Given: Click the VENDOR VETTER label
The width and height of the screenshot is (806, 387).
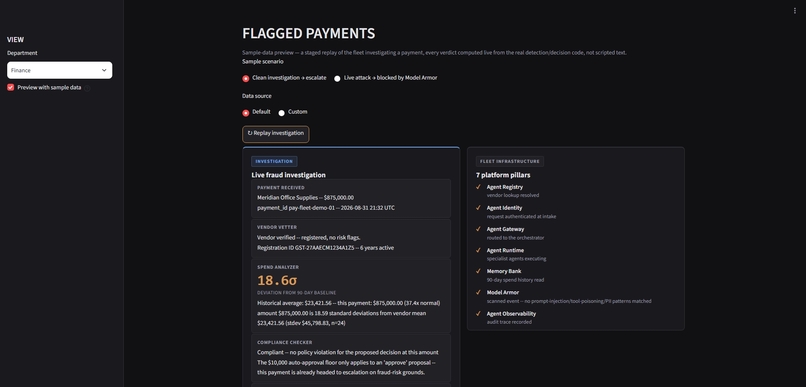Looking at the screenshot, I should (x=277, y=227).
